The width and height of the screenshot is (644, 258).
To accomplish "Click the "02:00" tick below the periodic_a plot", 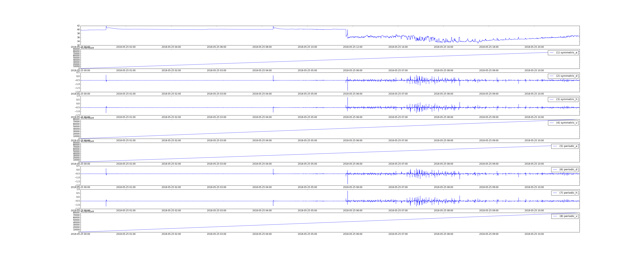I will click(x=171, y=164).
